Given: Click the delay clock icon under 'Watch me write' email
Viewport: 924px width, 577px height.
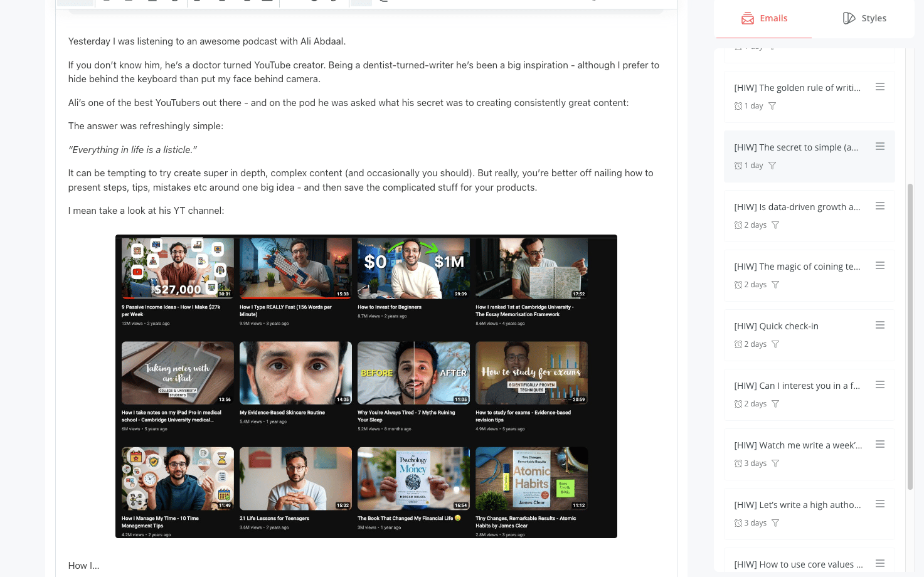Looking at the screenshot, I should coord(738,463).
